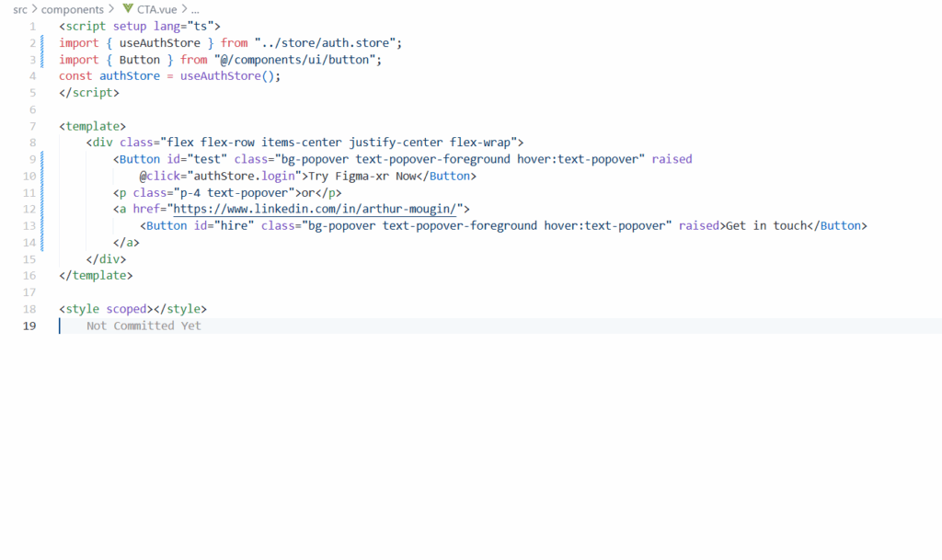Screen dimensions: 942x560
Task: Expand chevron after components breadcrumb
Action: point(111,9)
